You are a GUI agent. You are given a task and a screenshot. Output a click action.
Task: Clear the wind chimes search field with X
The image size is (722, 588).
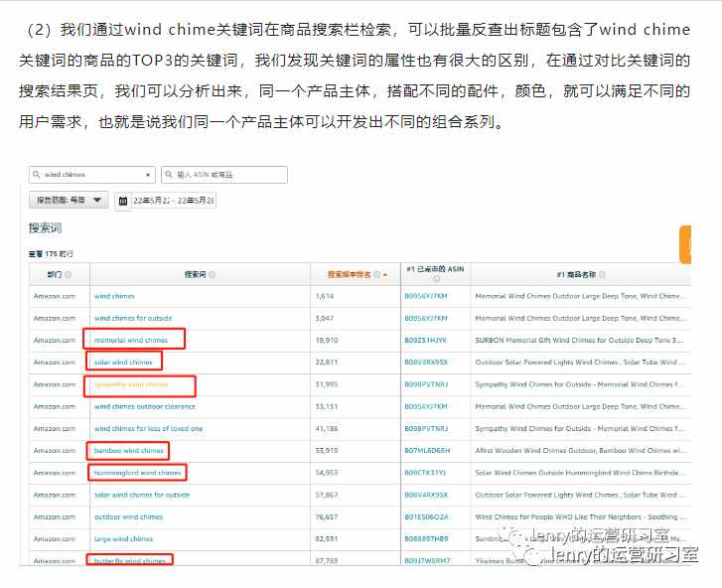pyautogui.click(x=147, y=175)
